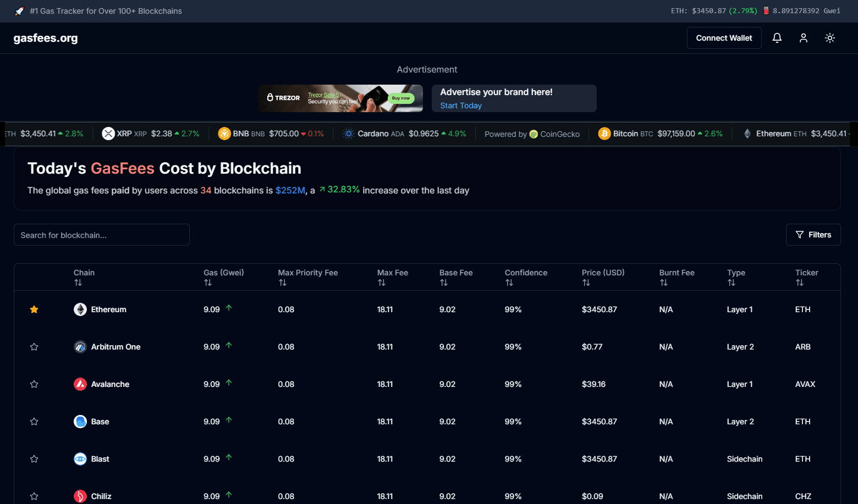Click the AVAX ticker cell

click(805, 384)
